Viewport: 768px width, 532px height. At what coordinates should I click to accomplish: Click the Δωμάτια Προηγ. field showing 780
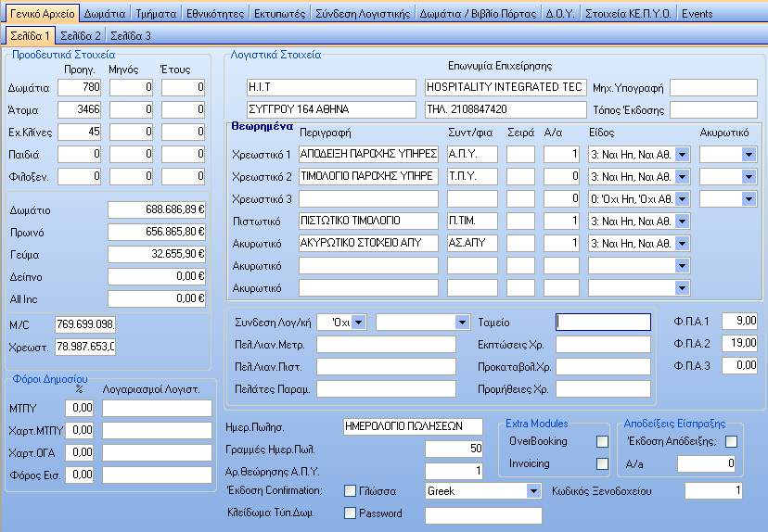tap(80, 88)
